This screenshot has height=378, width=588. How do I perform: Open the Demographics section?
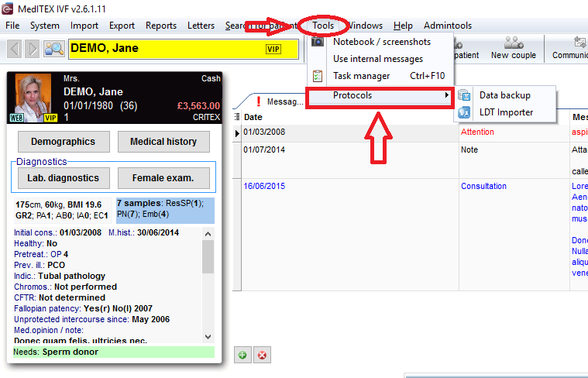click(x=64, y=142)
